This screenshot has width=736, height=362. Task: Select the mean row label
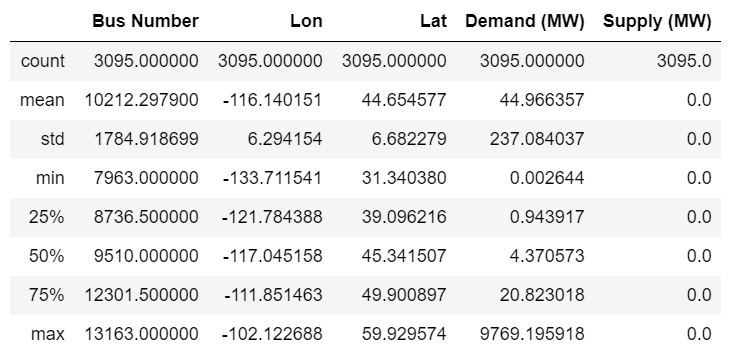pyautogui.click(x=42, y=100)
